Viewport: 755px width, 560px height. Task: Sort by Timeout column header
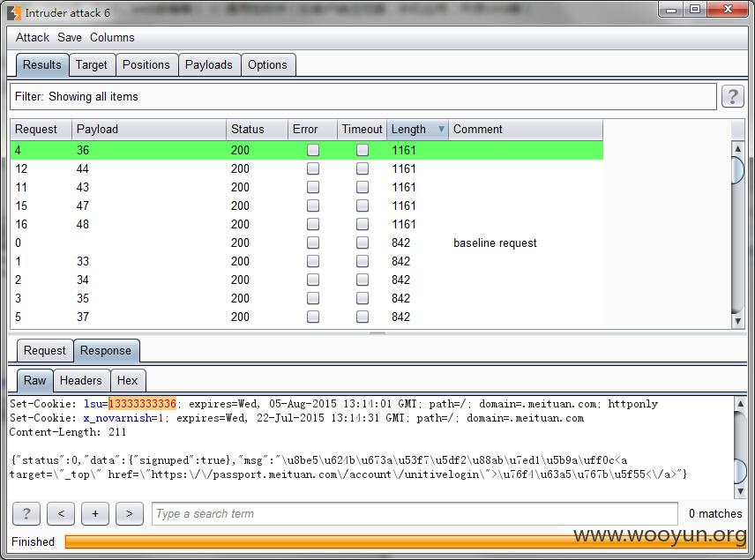tap(363, 129)
